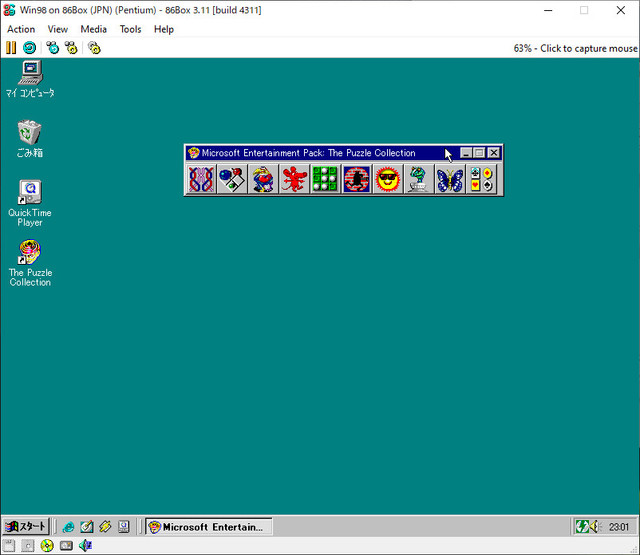This screenshot has width=640, height=555.
Task: Open Internet Explorer from quick launch
Action: click(x=68, y=527)
